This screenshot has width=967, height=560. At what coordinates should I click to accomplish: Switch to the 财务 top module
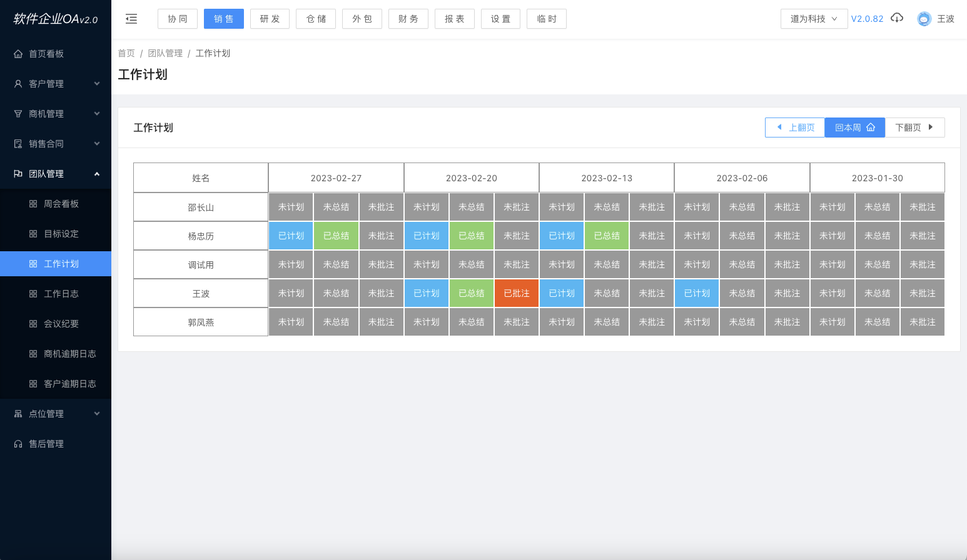[408, 19]
